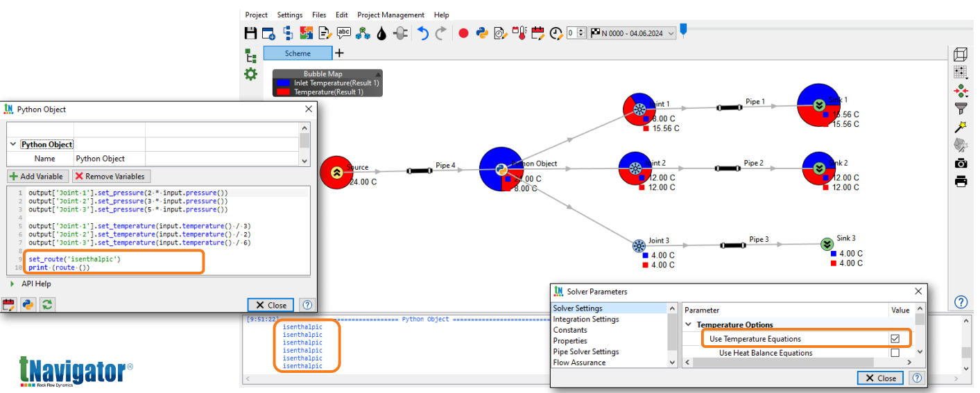Viewport: 980px width, 393px height.
Task: Click the blue Inlet Temperature legend swatch
Action: 283,82
